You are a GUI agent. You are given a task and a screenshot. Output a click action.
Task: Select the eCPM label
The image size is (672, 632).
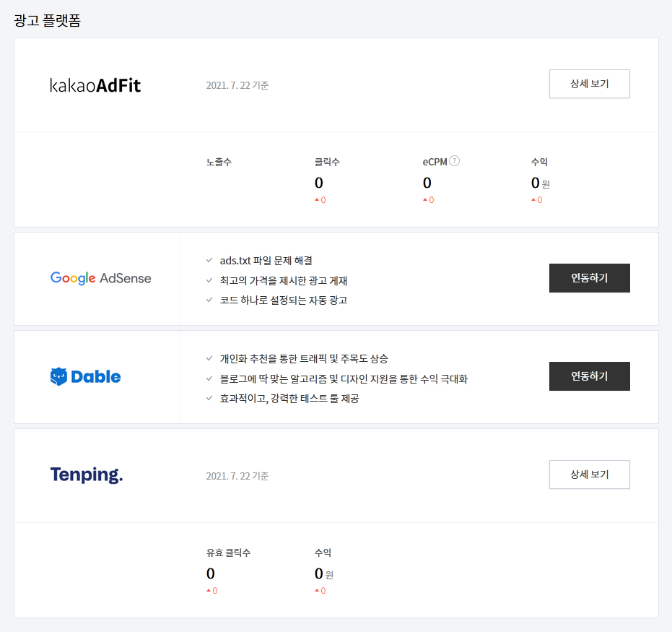[435, 162]
